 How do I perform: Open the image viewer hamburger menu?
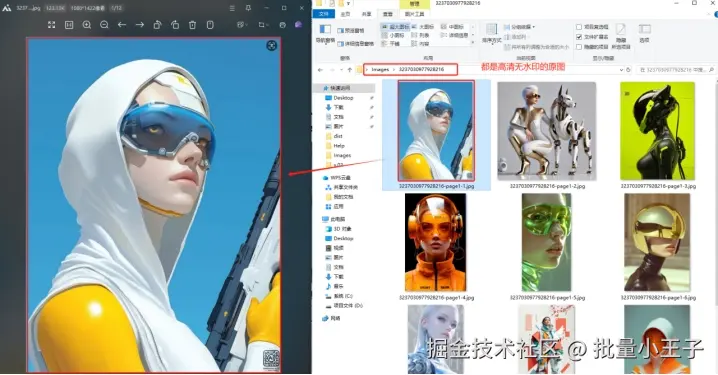[232, 8]
